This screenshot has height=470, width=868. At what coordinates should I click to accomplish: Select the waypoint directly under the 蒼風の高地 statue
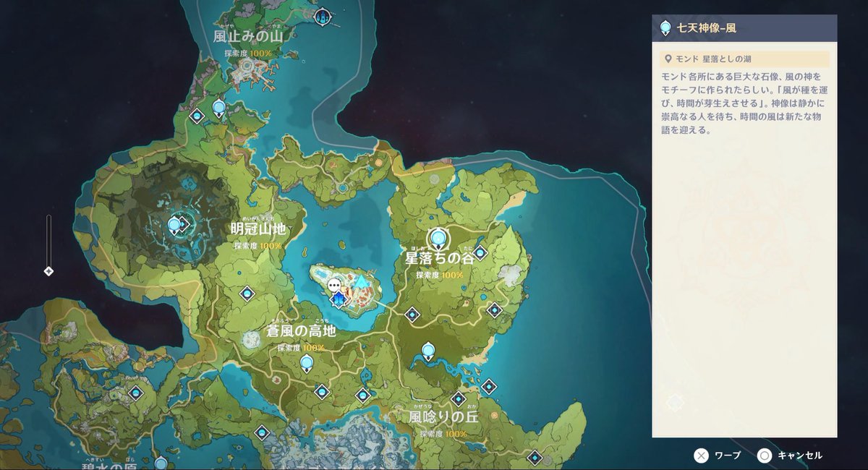(x=322, y=391)
